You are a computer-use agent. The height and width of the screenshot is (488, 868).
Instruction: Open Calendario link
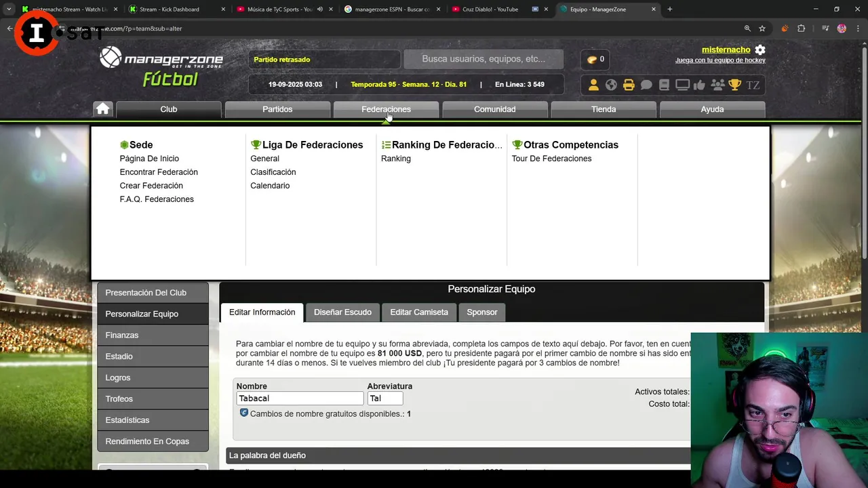[x=270, y=186]
